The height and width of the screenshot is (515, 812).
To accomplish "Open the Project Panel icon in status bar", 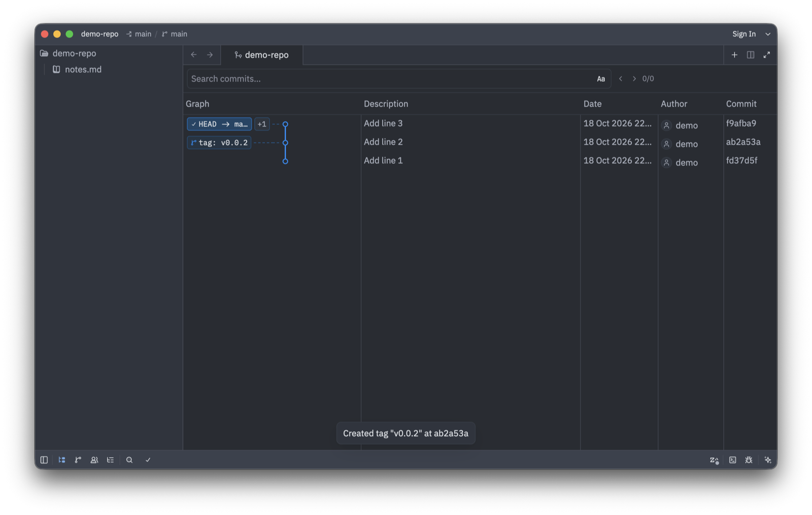I will [62, 460].
